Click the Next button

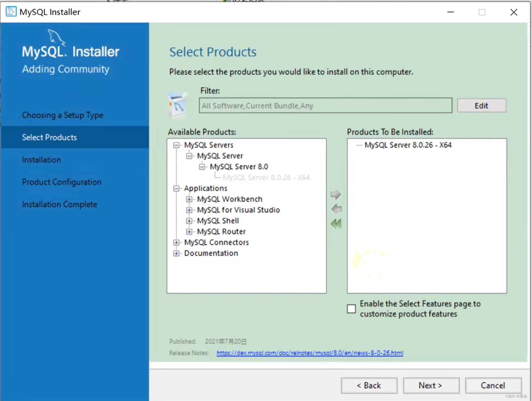(x=431, y=386)
